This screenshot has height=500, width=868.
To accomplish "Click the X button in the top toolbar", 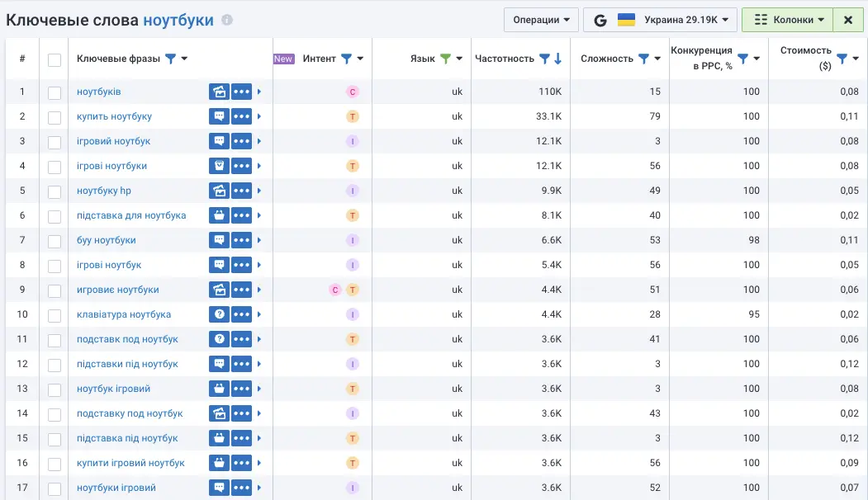I will pos(847,19).
